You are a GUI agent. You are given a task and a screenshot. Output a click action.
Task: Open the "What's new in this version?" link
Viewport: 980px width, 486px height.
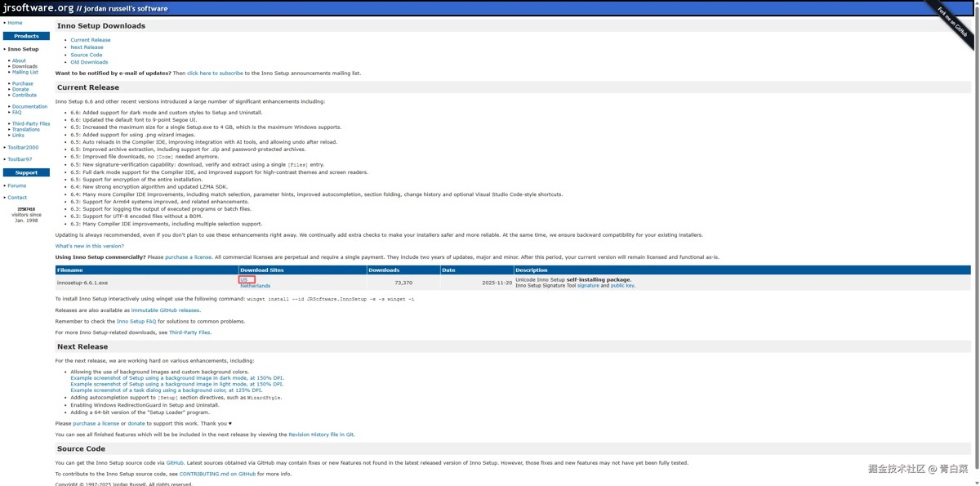tap(90, 246)
